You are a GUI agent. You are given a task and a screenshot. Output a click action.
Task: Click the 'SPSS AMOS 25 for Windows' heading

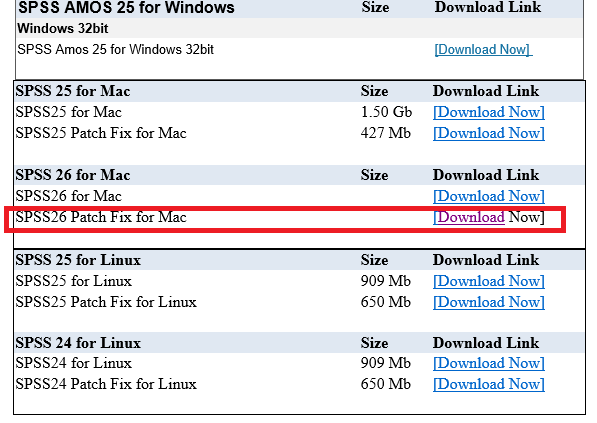[x=126, y=7]
